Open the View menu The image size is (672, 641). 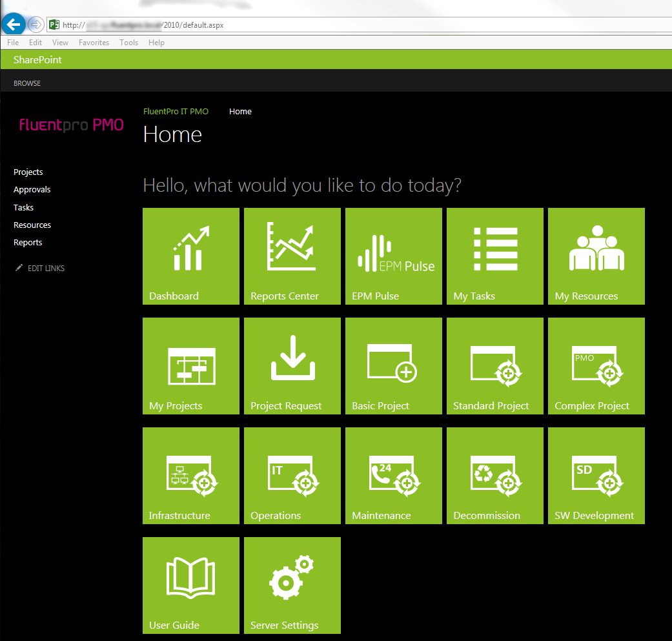[x=60, y=43]
